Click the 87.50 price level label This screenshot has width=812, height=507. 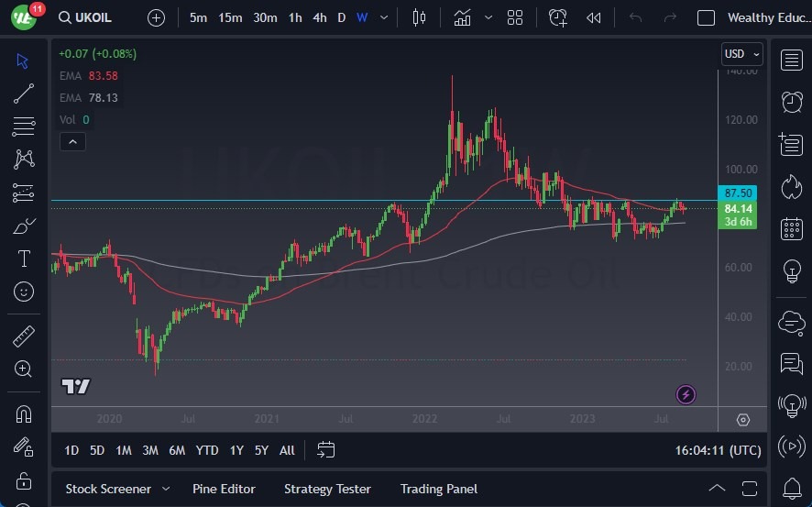pyautogui.click(x=739, y=193)
